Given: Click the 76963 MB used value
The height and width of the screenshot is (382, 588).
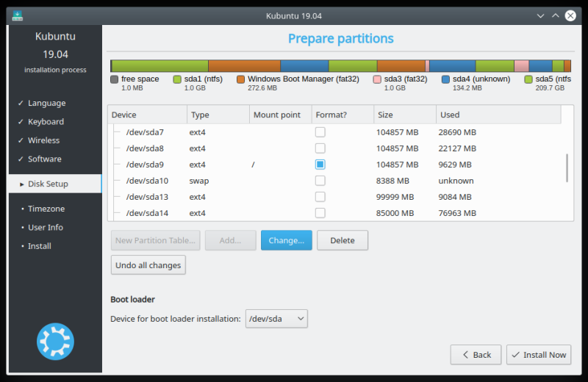Looking at the screenshot, I should pos(457,212).
